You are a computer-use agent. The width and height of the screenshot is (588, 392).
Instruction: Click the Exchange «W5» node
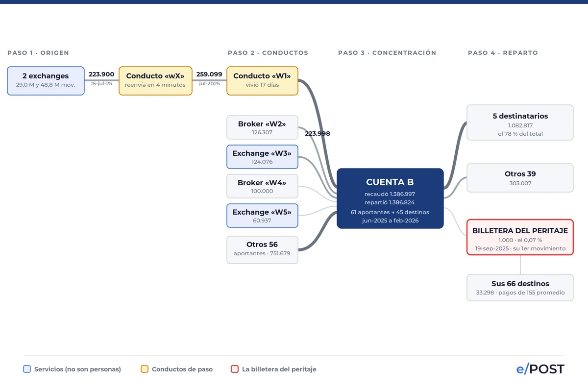click(x=262, y=216)
